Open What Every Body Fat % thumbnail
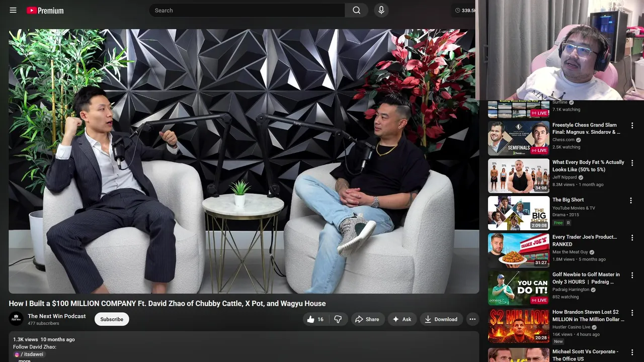The height and width of the screenshot is (362, 644). (519, 176)
